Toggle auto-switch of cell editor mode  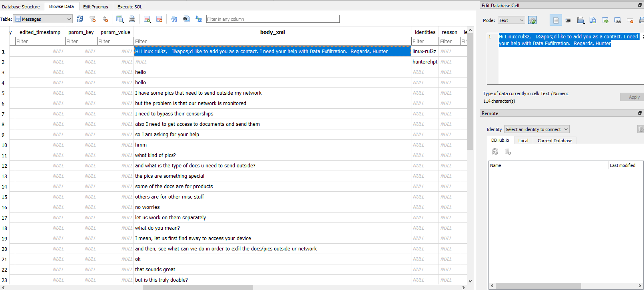532,20
